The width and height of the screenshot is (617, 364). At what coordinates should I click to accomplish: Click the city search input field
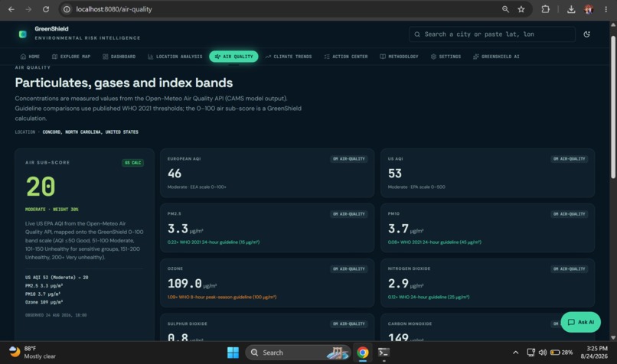[492, 34]
